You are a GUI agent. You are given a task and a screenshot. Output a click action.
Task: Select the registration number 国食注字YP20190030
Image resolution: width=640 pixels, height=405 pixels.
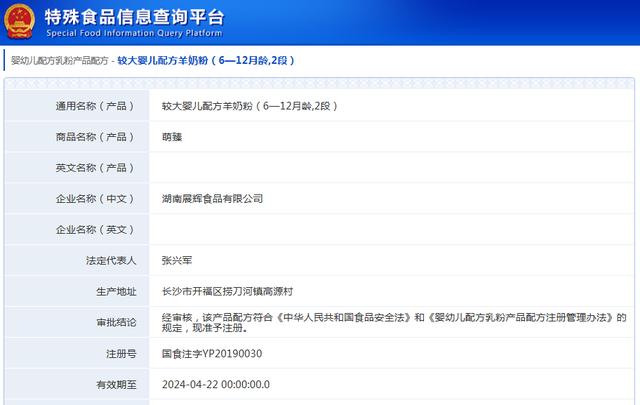pos(212,354)
